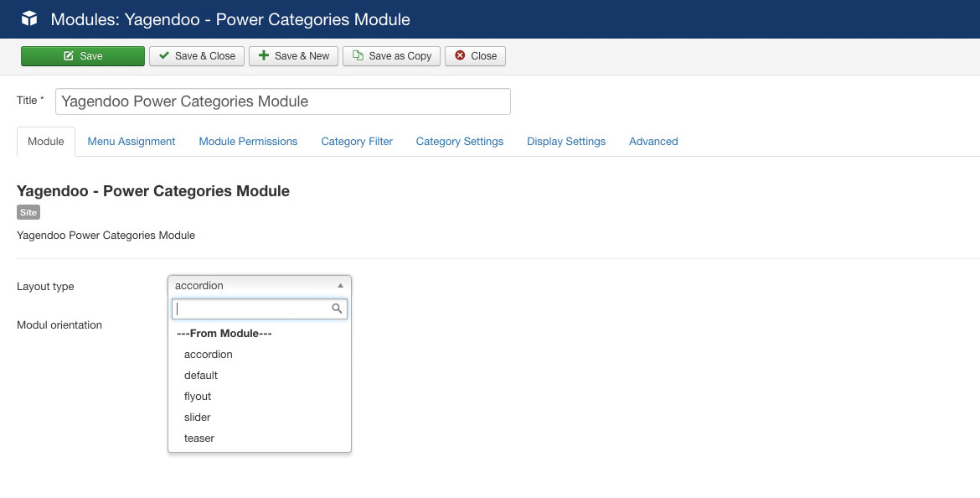Click the page title in the blue header
Viewport: 980px width, 498px height.
pos(230,19)
